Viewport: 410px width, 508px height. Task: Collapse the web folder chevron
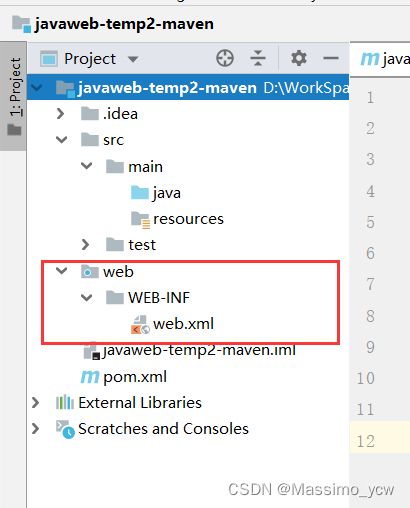(x=62, y=271)
